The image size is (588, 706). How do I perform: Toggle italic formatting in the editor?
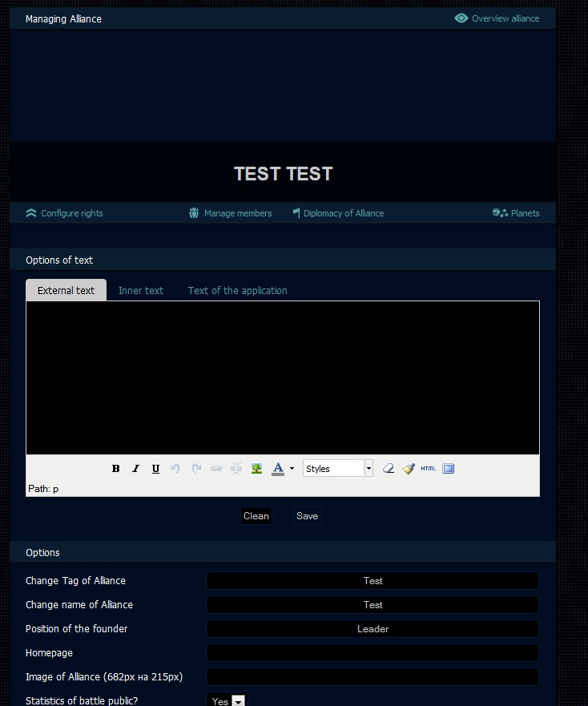135,469
